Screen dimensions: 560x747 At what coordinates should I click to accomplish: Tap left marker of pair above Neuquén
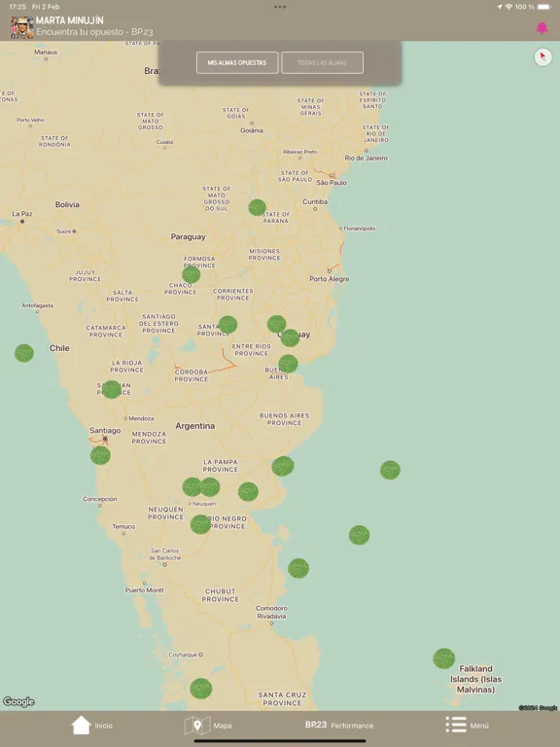(x=192, y=487)
